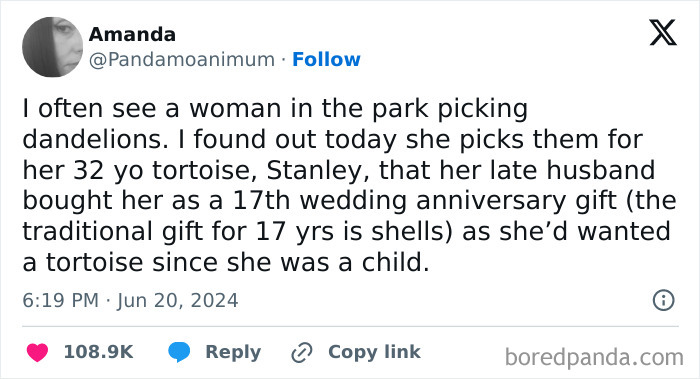Screen dimensions: 700x379
Task: Click the chain link copy icon
Action: 302,353
